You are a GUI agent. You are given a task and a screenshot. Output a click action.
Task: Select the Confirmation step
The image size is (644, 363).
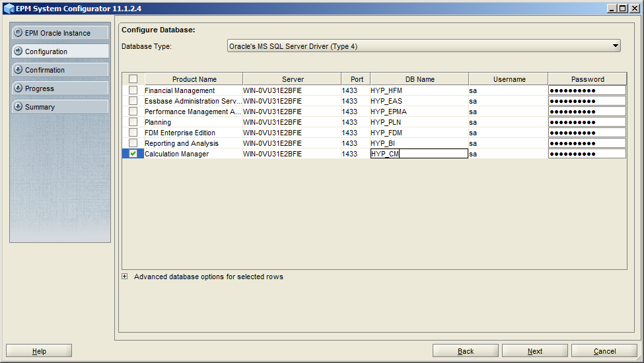click(60, 69)
